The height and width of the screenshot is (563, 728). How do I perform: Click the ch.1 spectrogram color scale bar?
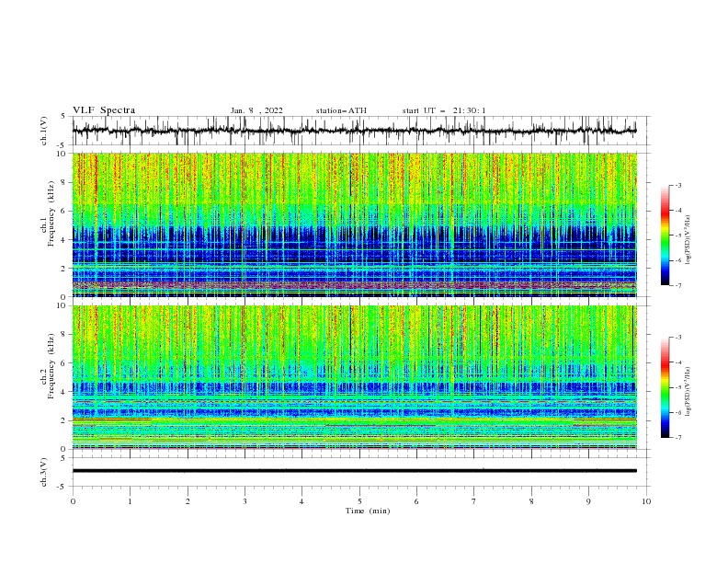pos(665,236)
